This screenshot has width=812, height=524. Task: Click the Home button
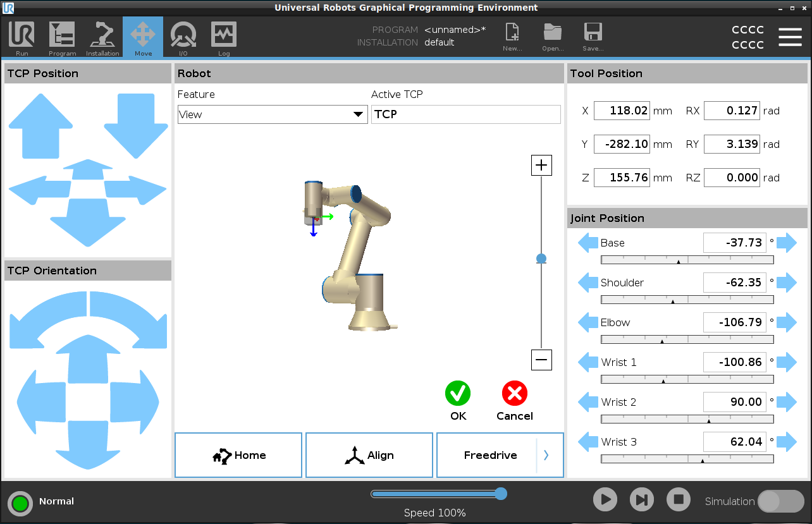pyautogui.click(x=238, y=455)
